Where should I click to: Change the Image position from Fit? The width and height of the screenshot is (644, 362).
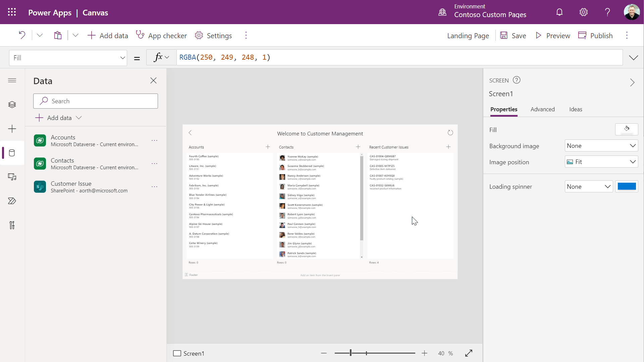tap(600, 162)
